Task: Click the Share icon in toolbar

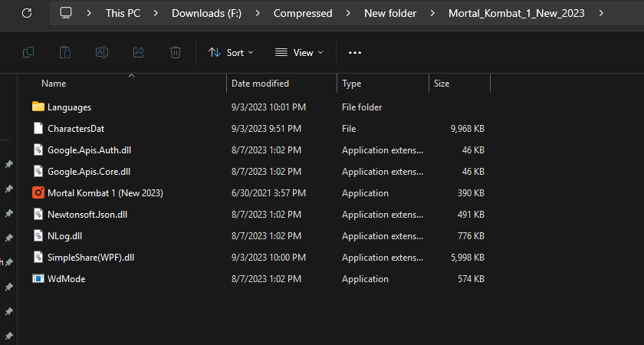Action: click(x=139, y=52)
